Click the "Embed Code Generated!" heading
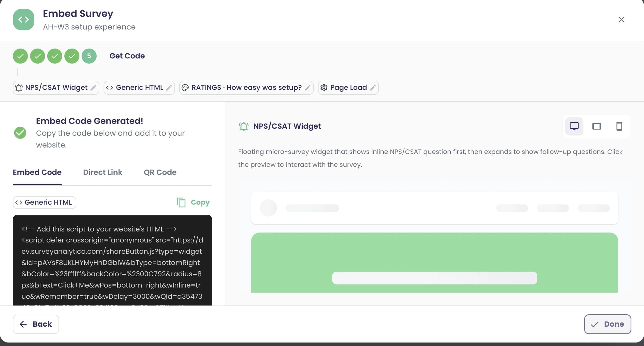The width and height of the screenshot is (644, 346). click(x=90, y=121)
